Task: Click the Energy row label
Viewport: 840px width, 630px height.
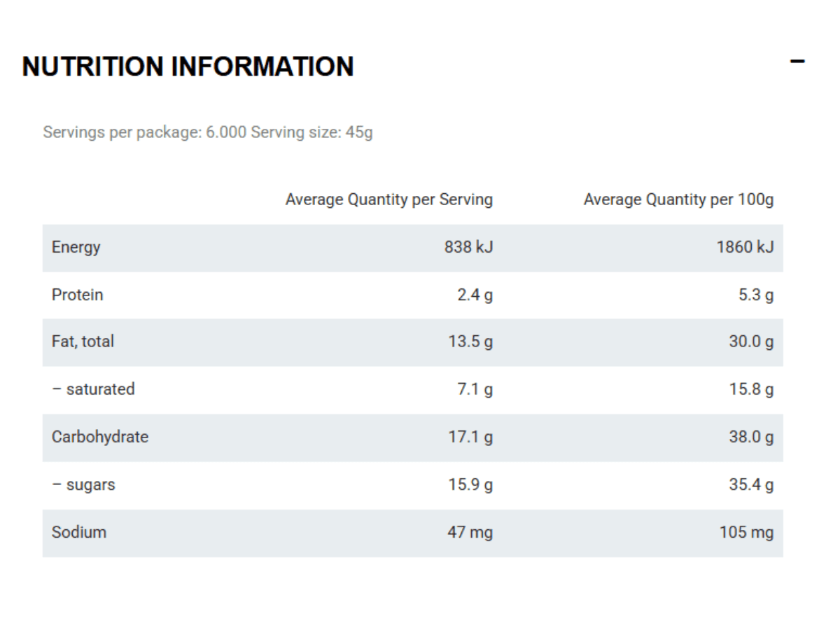Action: pyautogui.click(x=76, y=247)
